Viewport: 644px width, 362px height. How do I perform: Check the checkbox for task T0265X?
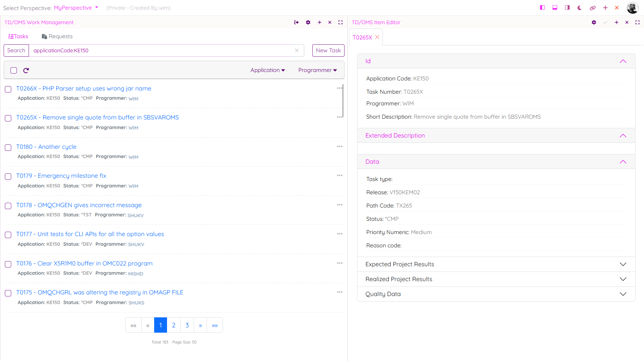pyautogui.click(x=8, y=118)
